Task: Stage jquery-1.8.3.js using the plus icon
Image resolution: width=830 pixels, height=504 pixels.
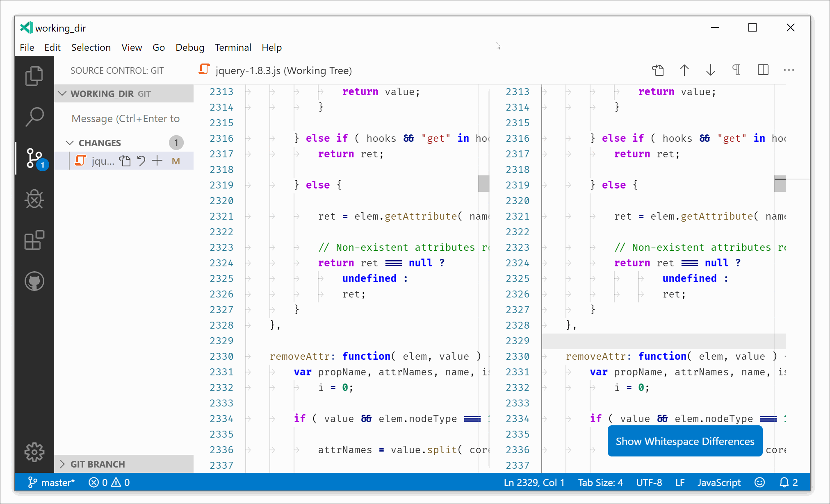Action: (157, 161)
